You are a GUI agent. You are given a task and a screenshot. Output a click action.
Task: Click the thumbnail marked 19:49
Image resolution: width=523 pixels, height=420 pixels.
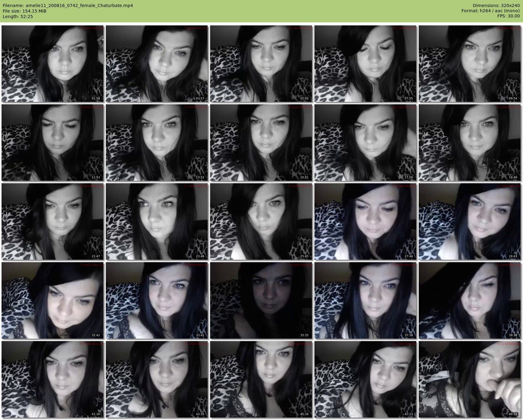pyautogui.click(x=470, y=143)
